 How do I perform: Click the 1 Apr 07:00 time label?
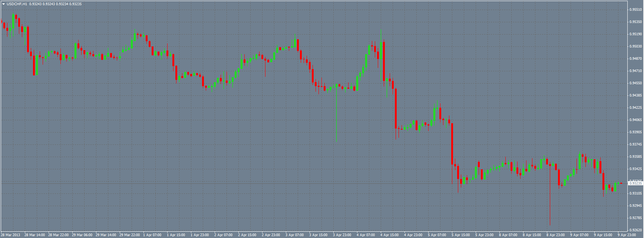coord(152,235)
